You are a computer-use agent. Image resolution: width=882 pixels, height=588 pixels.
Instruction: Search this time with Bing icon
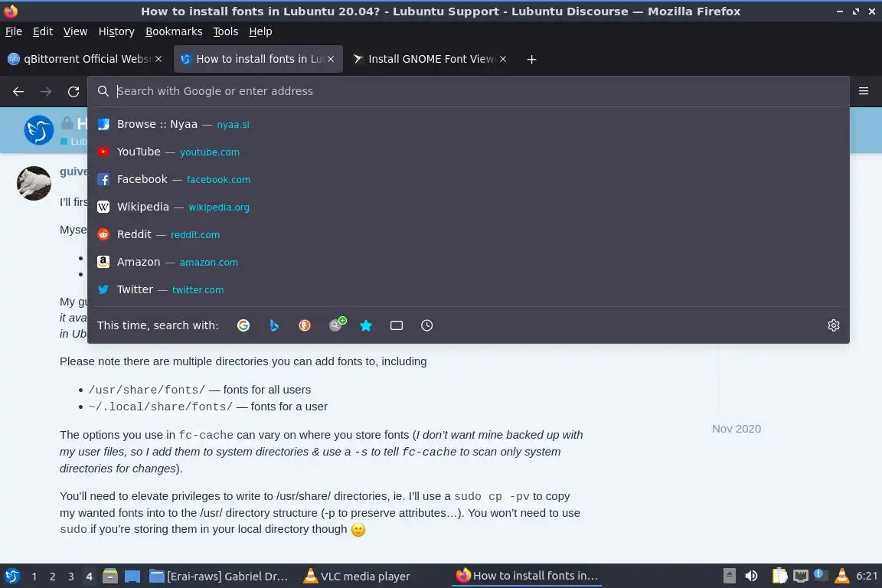[274, 325]
